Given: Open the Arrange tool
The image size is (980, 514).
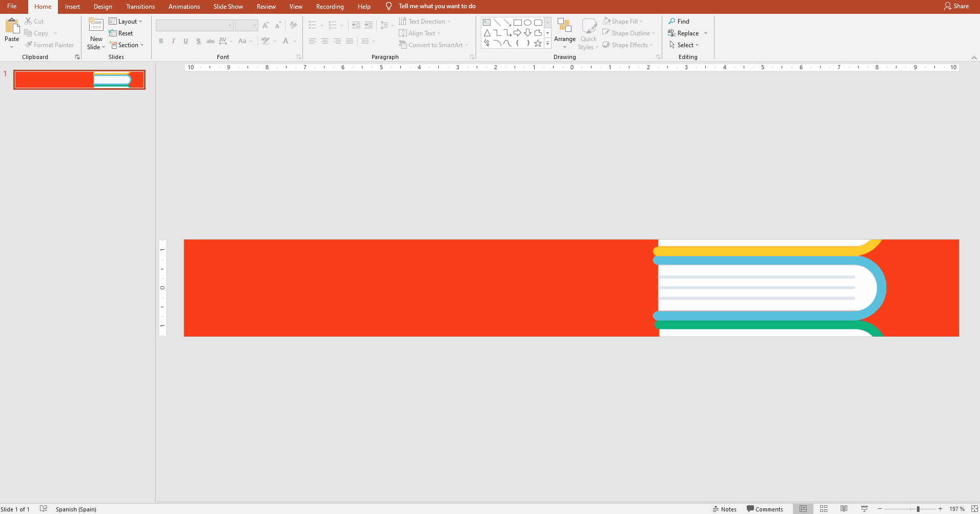Looking at the screenshot, I should coord(564,34).
